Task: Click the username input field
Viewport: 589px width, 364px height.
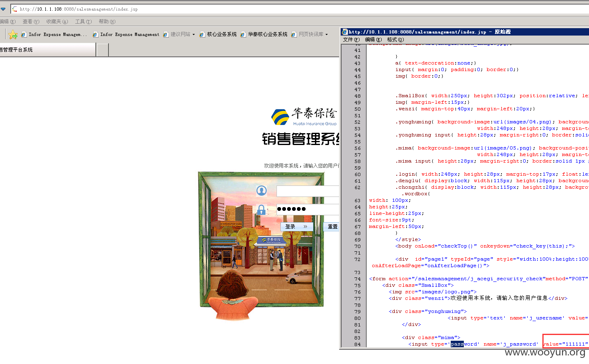Action: pyautogui.click(x=308, y=191)
